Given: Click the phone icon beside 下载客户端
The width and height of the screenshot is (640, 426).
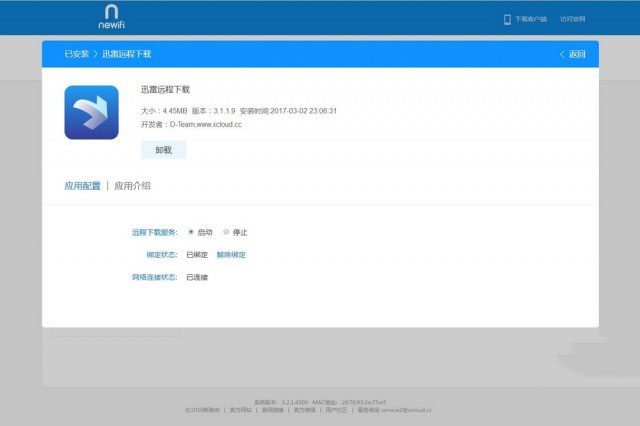Looking at the screenshot, I should pos(507,19).
